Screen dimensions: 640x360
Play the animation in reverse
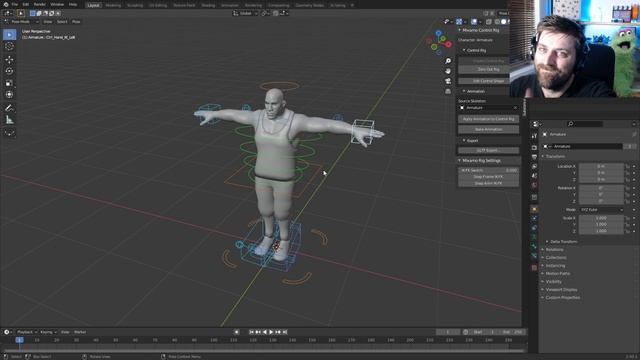coord(264,332)
